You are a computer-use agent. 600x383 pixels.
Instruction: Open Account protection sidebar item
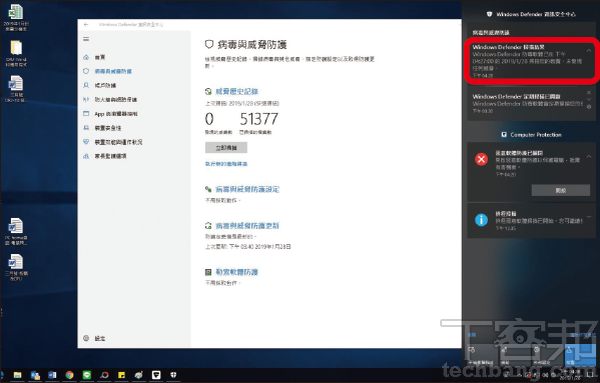point(105,85)
